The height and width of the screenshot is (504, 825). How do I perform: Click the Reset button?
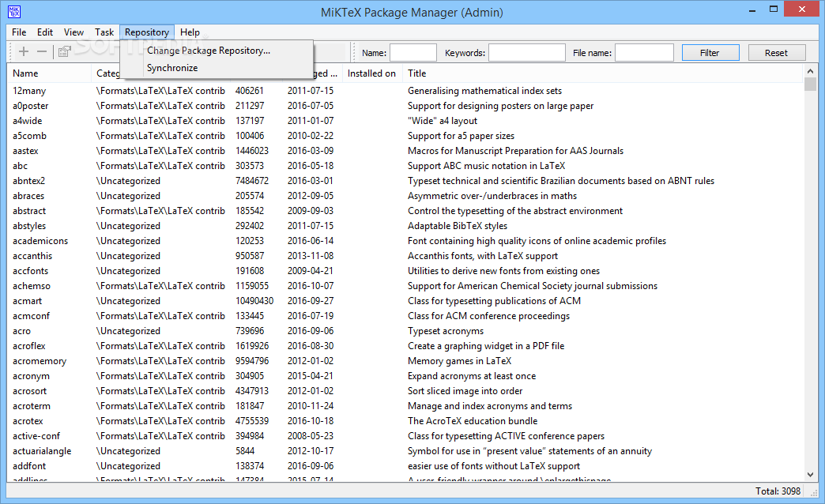(x=777, y=53)
